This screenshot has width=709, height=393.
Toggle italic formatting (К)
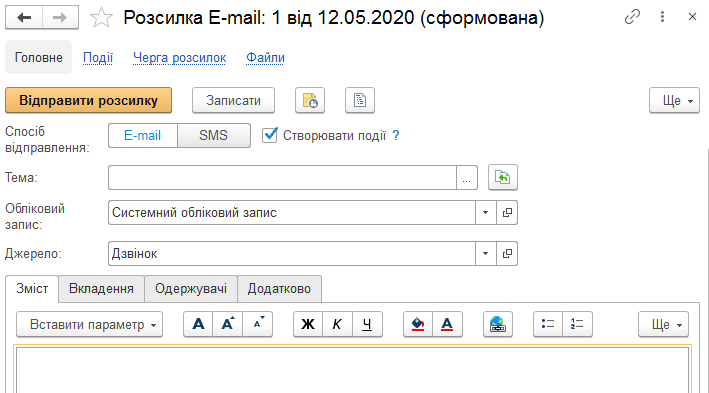(x=337, y=324)
